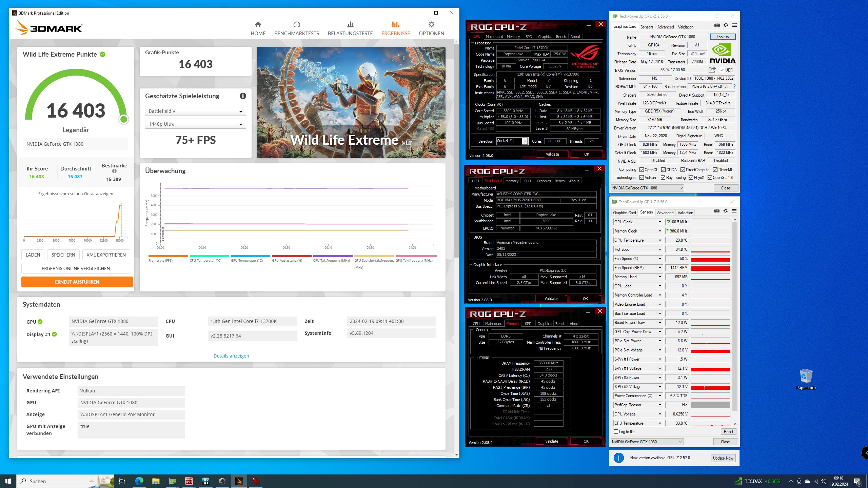This screenshot has height=488, width=868.
Task: Click the Suchen taskbar search field
Action: (x=65, y=481)
